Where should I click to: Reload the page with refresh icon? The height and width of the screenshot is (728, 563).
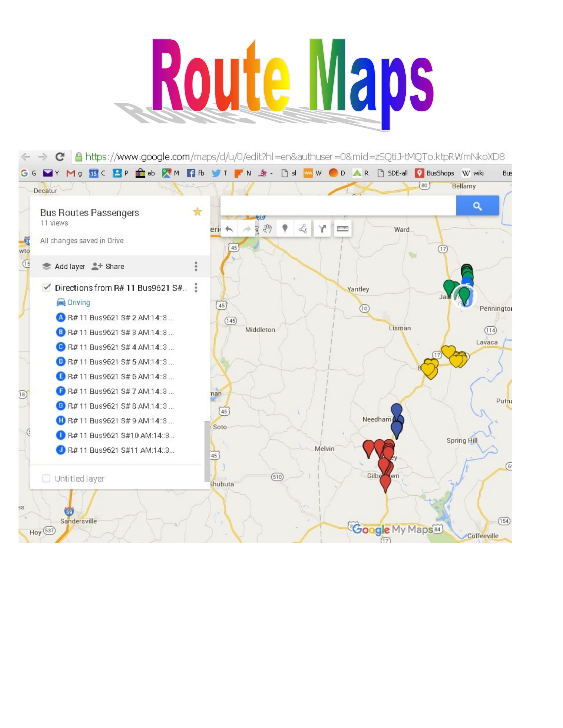coord(60,156)
